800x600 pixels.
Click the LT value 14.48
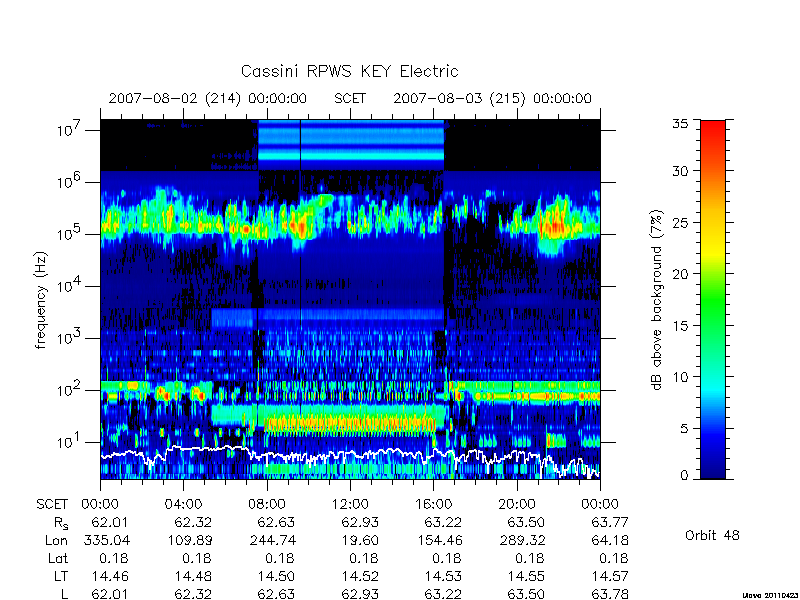click(x=192, y=577)
